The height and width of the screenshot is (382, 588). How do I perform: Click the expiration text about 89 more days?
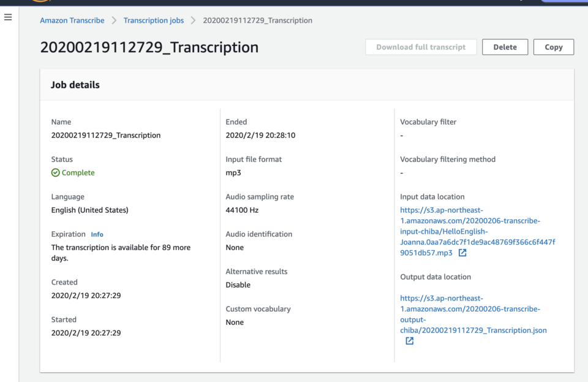coord(121,253)
